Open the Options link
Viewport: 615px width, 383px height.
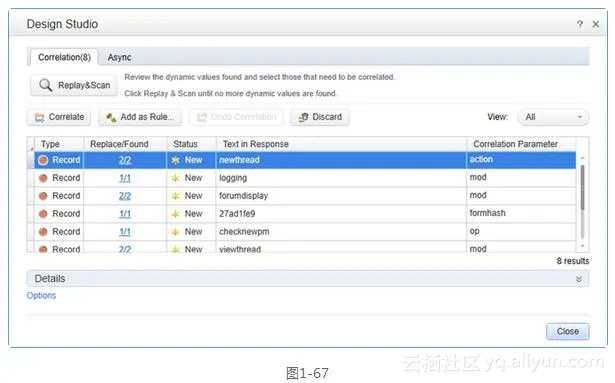coord(41,295)
